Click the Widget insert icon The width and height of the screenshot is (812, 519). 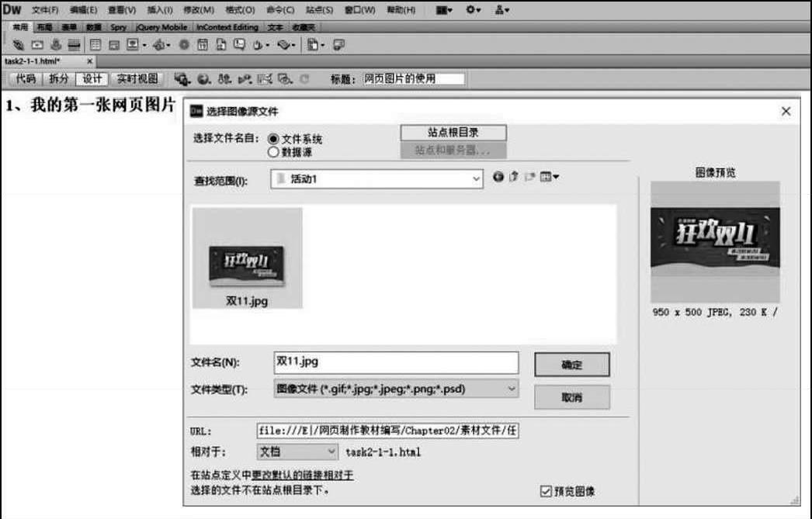tap(184, 45)
